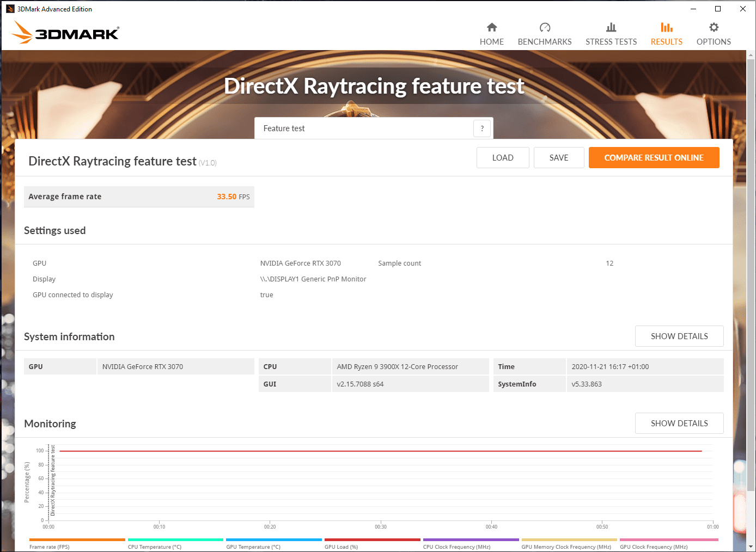This screenshot has height=552, width=756.
Task: Toggle the CPU Temperature legend color
Action: [x=175, y=540]
